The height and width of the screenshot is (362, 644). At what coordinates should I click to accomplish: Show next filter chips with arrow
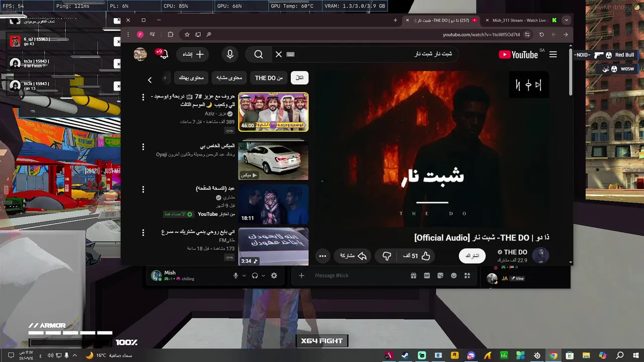click(149, 80)
